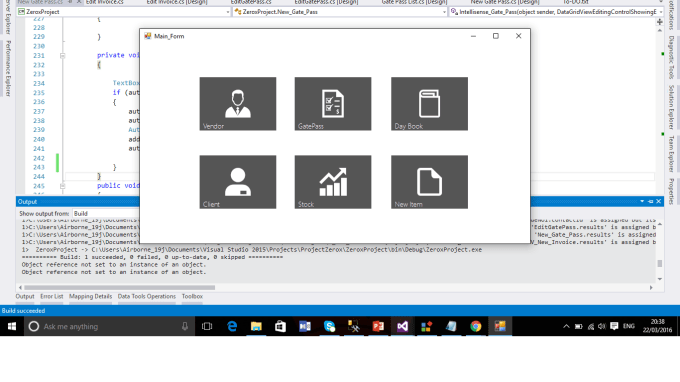Close the Output panel
The height and width of the screenshot is (382, 680).
[659, 202]
